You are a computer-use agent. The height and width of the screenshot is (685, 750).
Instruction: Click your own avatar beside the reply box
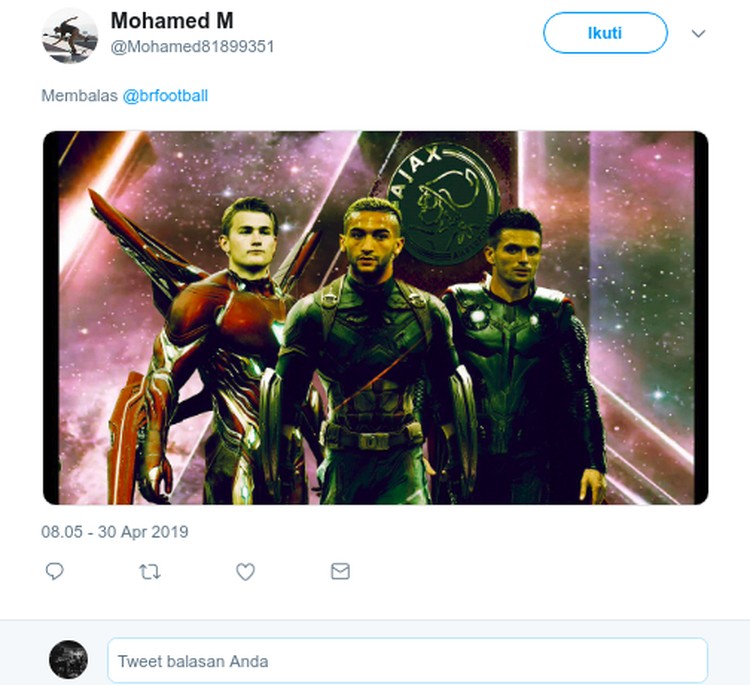pyautogui.click(x=68, y=659)
